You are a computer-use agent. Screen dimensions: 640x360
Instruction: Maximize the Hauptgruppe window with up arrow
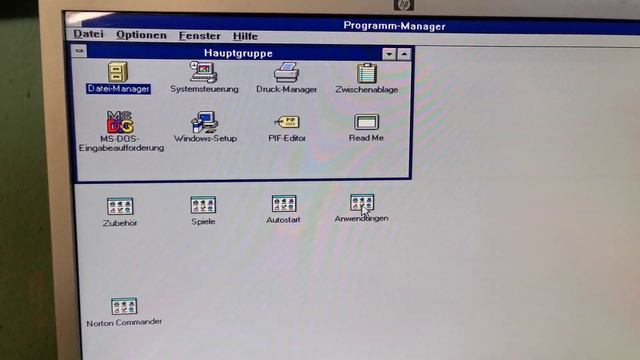tap(404, 54)
